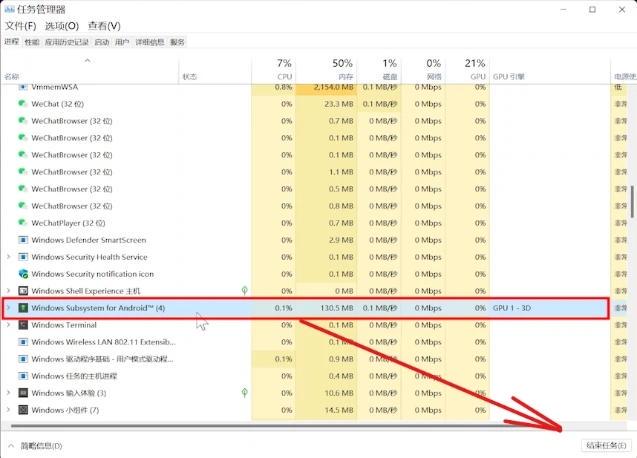This screenshot has height=458, width=637.
Task: Click the sort arrow above the 名称 column
Action: [87, 60]
